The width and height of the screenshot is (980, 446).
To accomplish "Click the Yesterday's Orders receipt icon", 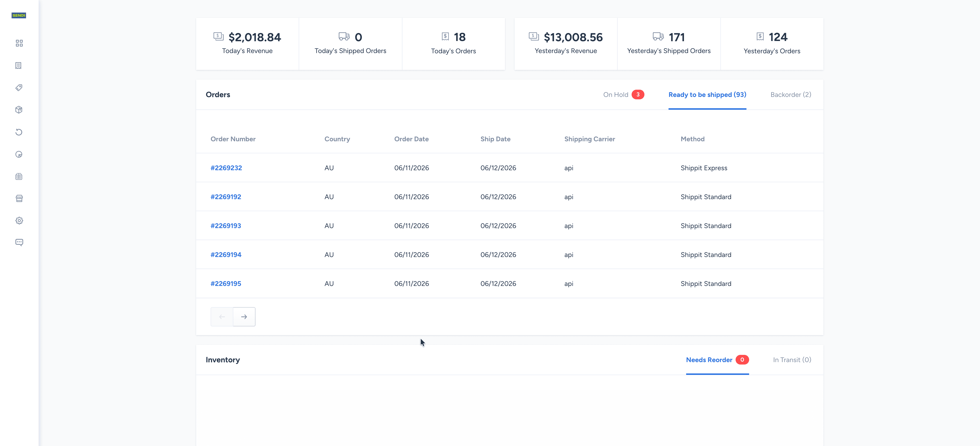I will [x=760, y=36].
